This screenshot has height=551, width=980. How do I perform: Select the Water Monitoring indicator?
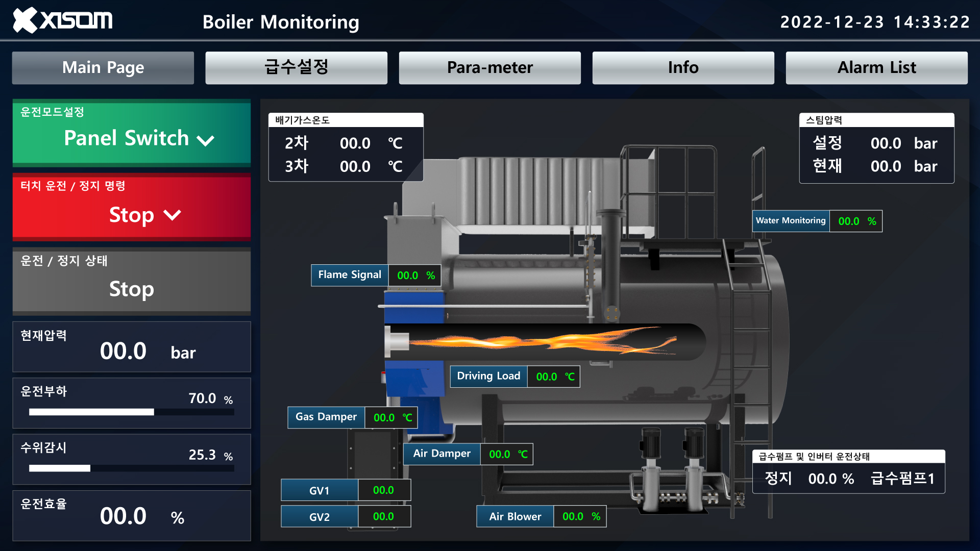(x=790, y=221)
